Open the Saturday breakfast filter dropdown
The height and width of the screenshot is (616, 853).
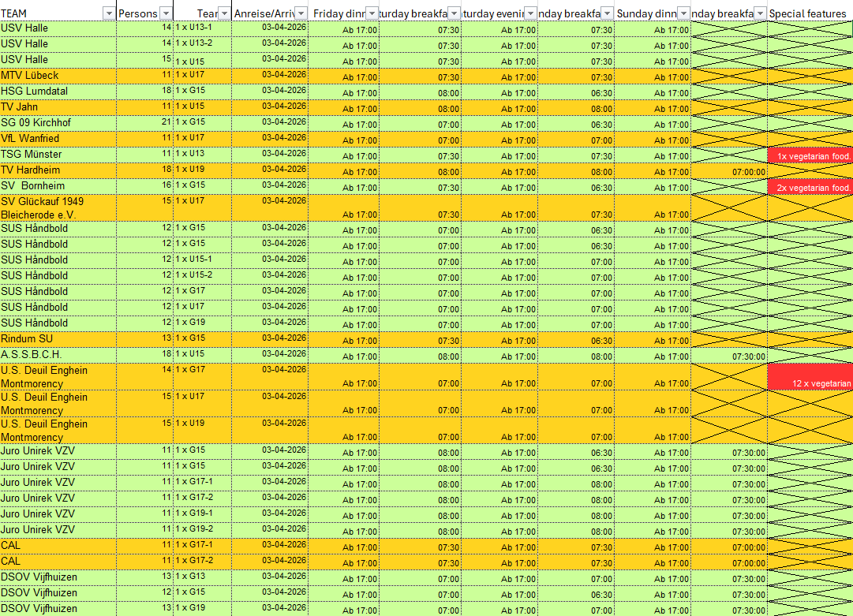(454, 13)
